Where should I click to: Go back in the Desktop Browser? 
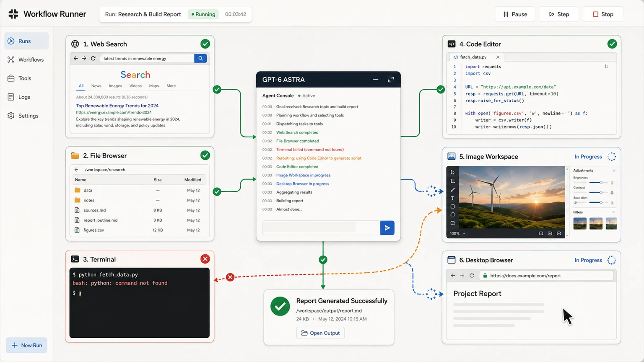[x=453, y=276]
